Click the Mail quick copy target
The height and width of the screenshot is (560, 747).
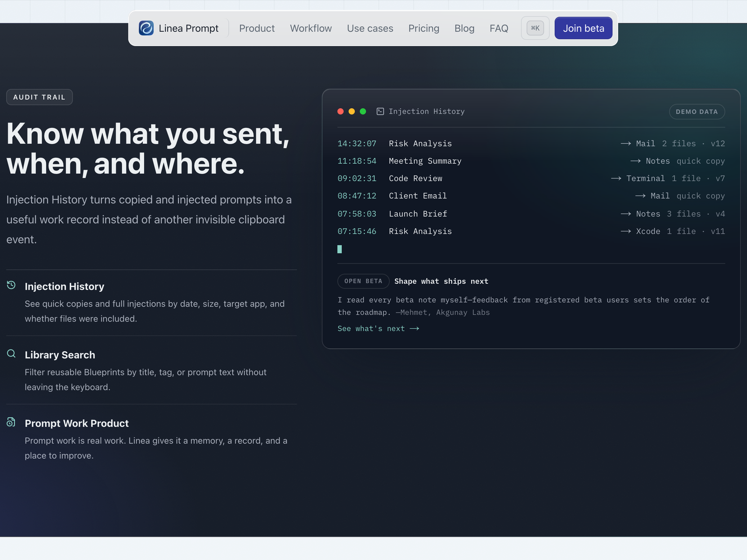[680, 196]
